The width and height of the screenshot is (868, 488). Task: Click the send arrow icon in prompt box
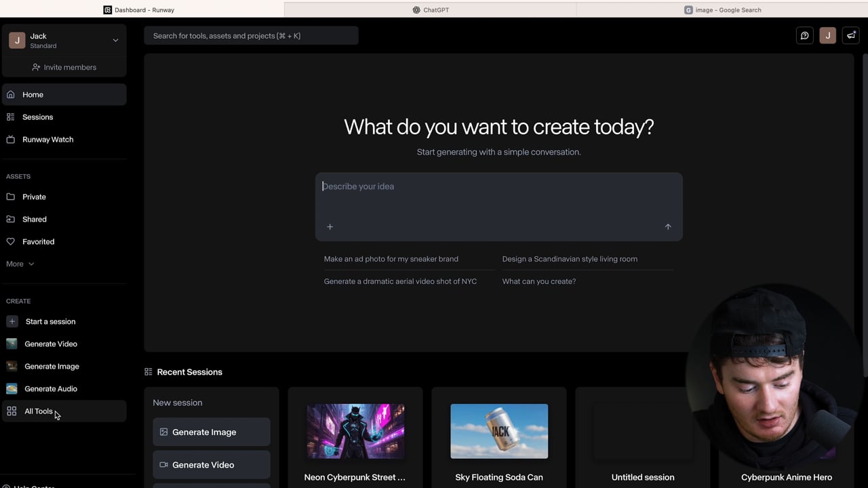[x=668, y=227]
